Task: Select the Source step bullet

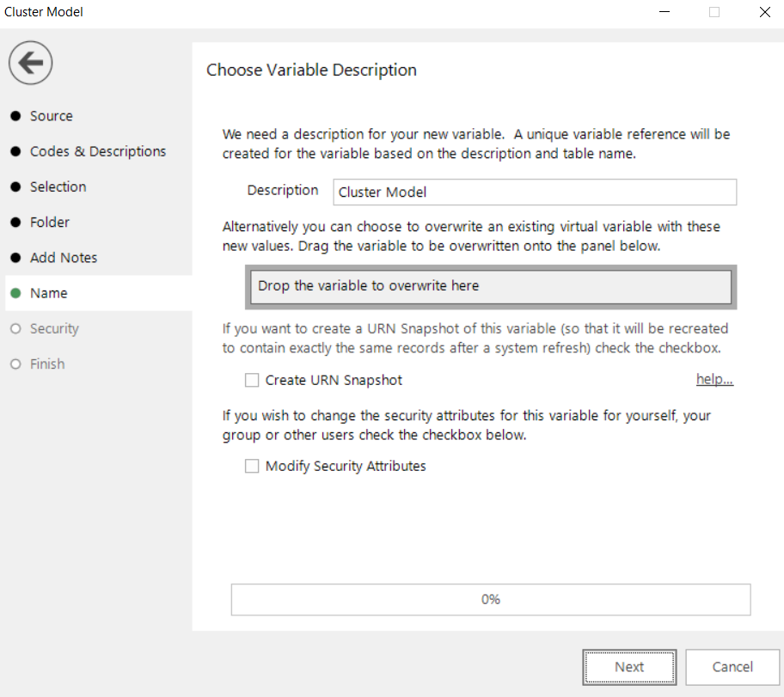Action: [15, 116]
